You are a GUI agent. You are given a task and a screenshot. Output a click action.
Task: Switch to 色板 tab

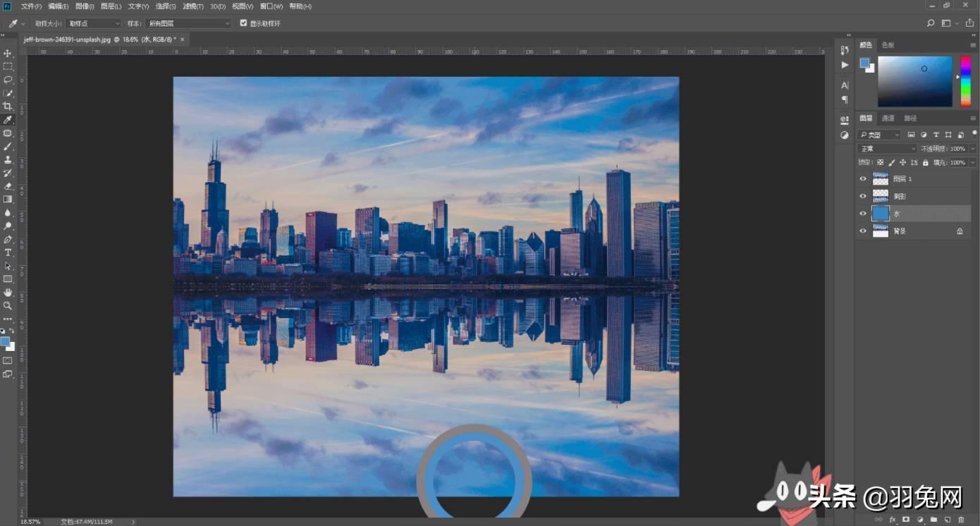pyautogui.click(x=888, y=44)
